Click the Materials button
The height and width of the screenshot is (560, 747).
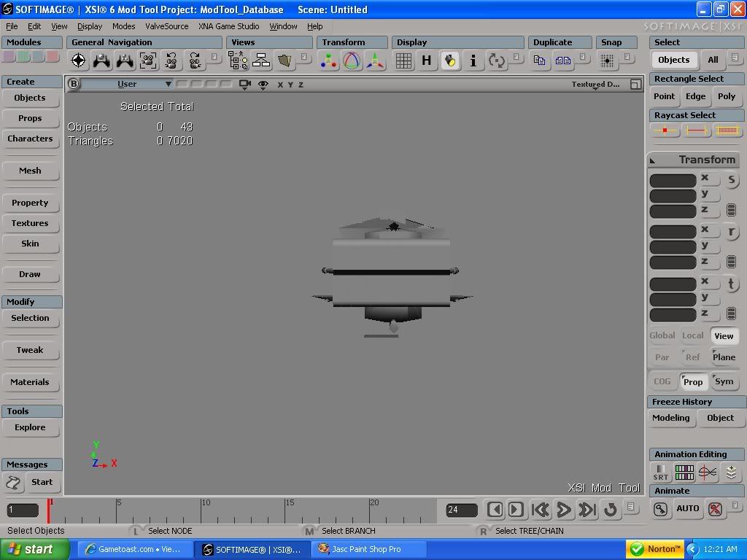point(30,382)
